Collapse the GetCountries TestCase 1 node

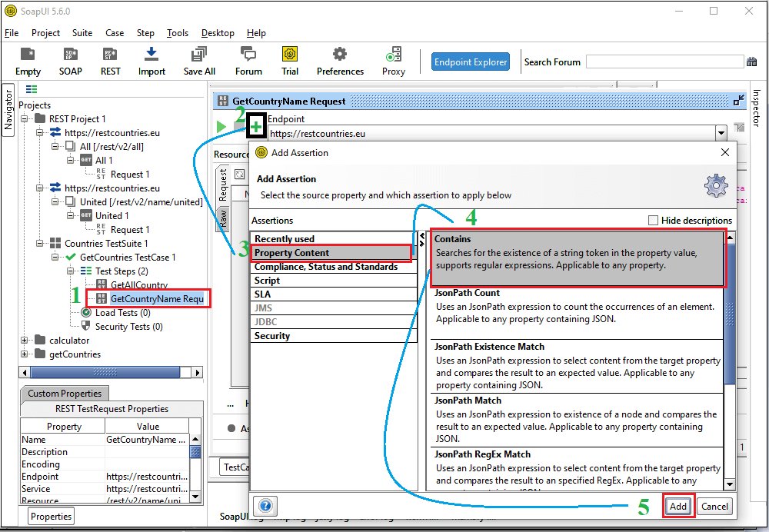55,257
